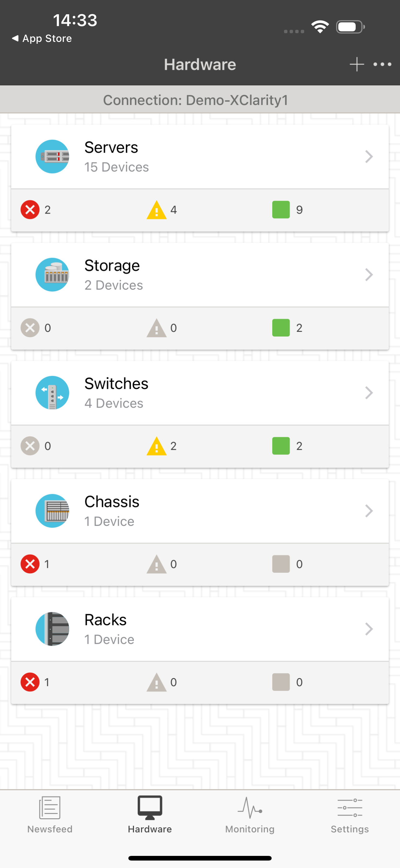Tap the Storage category icon
The height and width of the screenshot is (868, 400).
(52, 275)
